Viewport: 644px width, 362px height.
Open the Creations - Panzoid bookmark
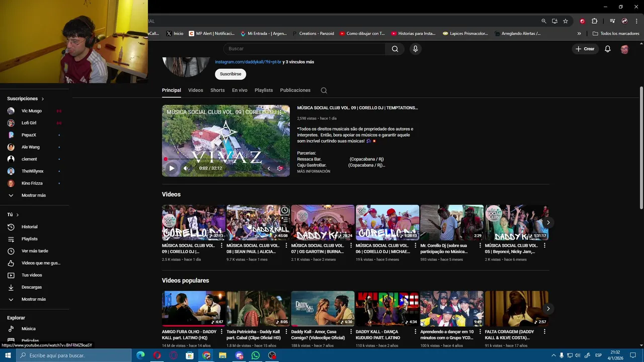click(x=313, y=34)
